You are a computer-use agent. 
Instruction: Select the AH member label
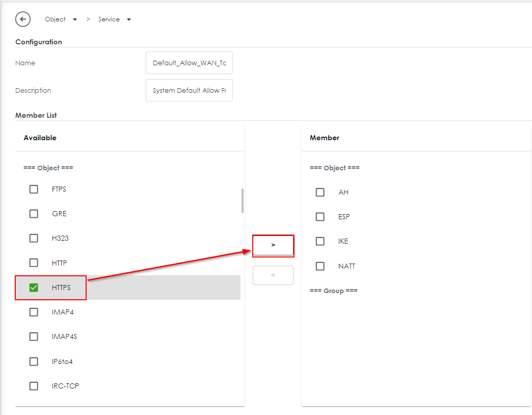pos(343,192)
